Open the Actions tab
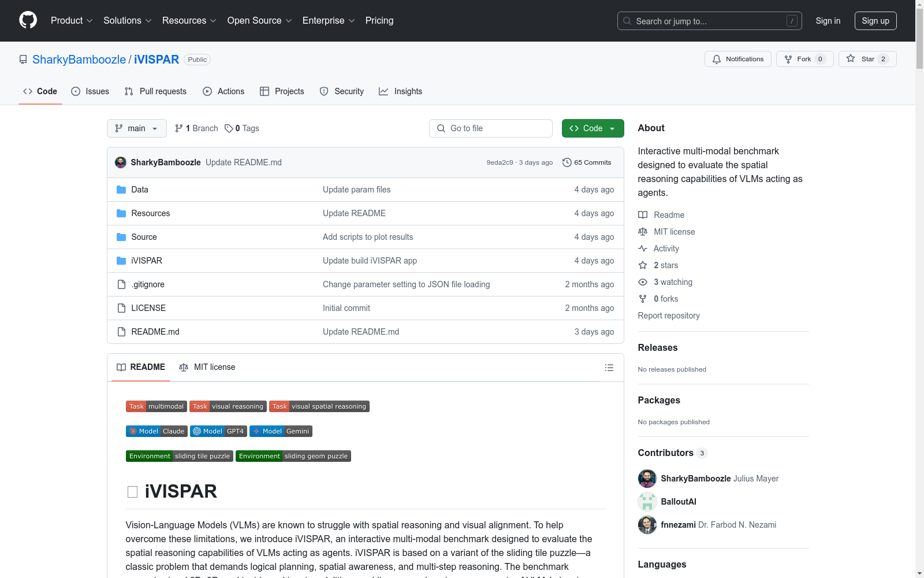Viewport: 924px width, 578px height. pyautogui.click(x=223, y=91)
